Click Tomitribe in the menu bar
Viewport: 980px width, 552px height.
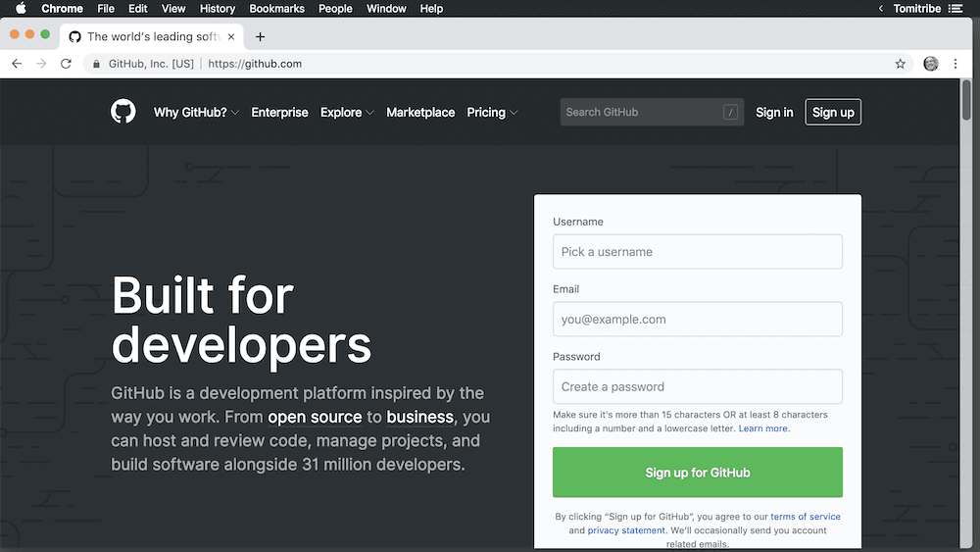pos(917,8)
